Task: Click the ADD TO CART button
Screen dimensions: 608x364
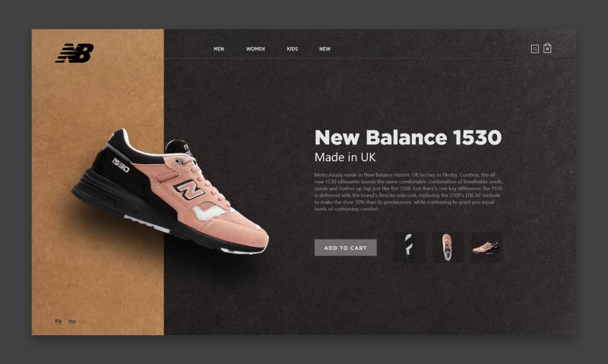Action: coord(346,248)
